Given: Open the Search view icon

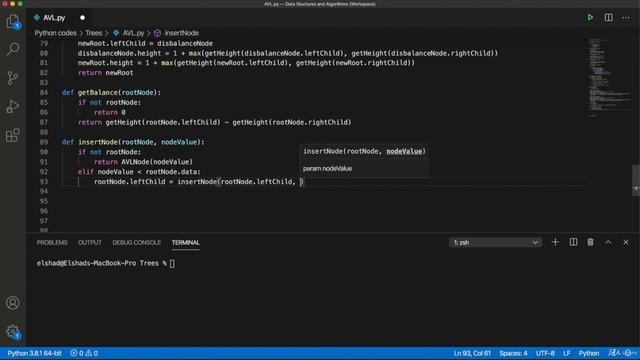Looking at the screenshot, I should [x=13, y=49].
